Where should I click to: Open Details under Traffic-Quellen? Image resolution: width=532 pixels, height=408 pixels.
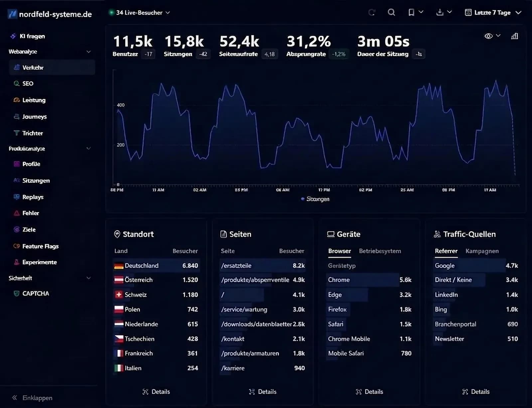[476, 392]
